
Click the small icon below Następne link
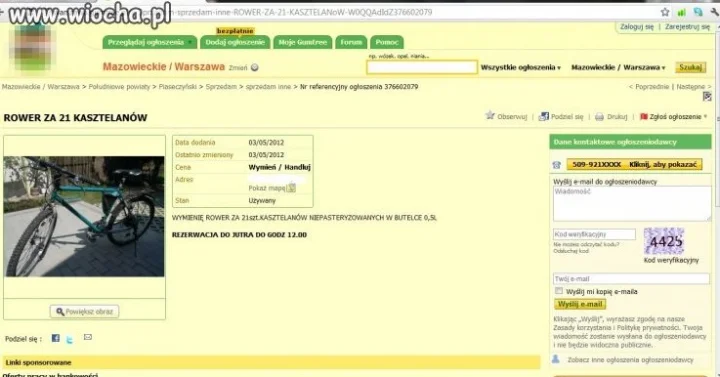pyautogui.click(x=707, y=96)
